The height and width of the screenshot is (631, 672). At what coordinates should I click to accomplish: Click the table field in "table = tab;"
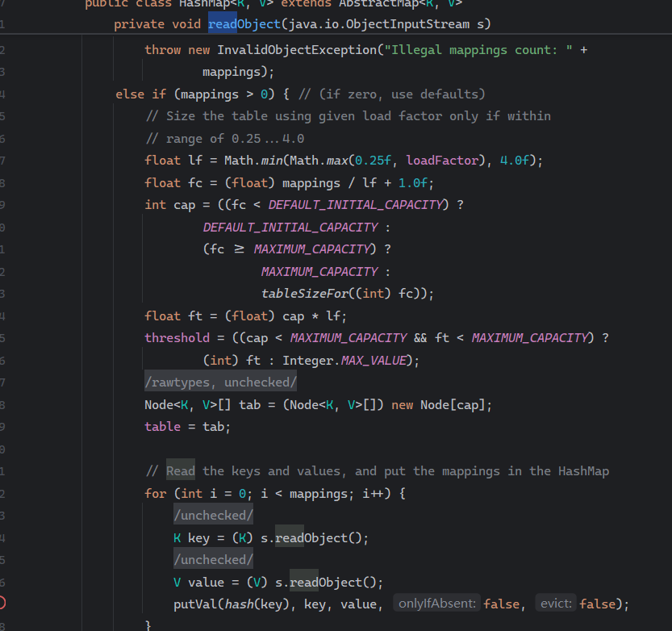[162, 426]
